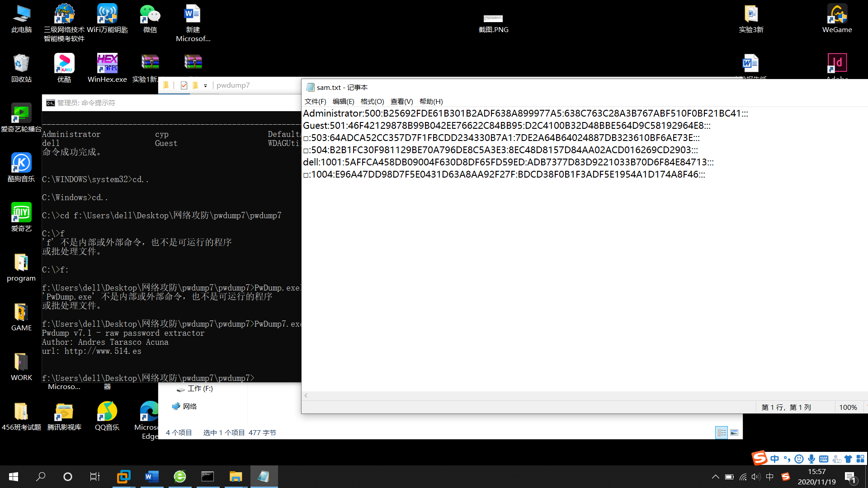Viewport: 868px width, 488px height.
Task: Click the Sogou voice input microphone icon
Action: coord(811,459)
